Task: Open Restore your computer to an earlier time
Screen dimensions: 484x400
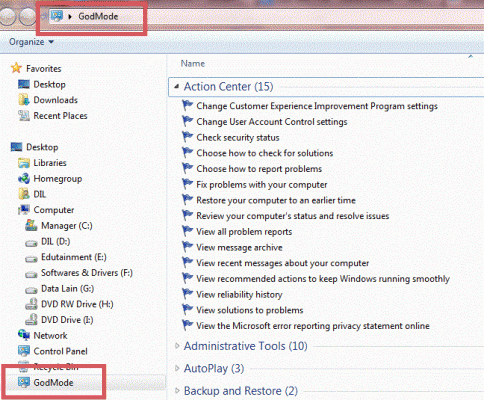Action: tap(276, 200)
